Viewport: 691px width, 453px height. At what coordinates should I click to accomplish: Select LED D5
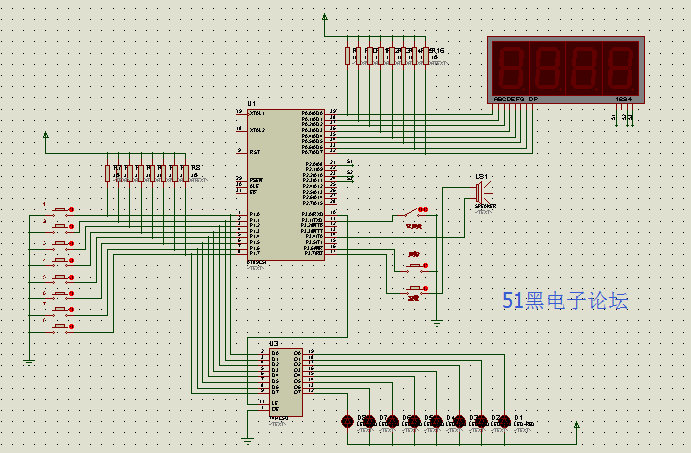pyautogui.click(x=414, y=421)
